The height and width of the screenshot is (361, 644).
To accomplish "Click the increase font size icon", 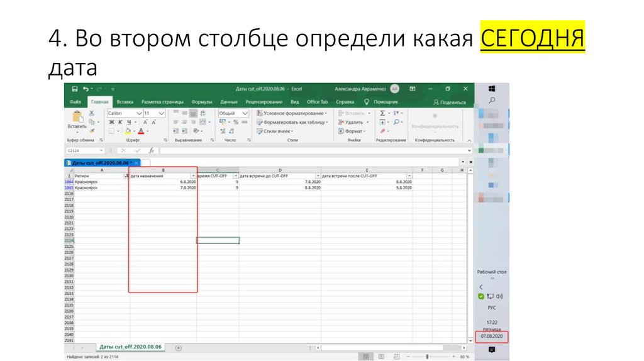I will 145,122.
